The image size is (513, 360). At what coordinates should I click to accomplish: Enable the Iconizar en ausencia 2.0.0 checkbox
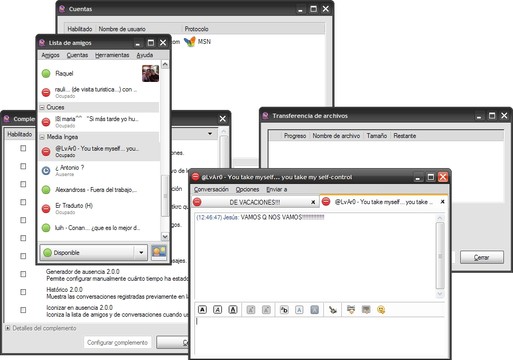23,310
